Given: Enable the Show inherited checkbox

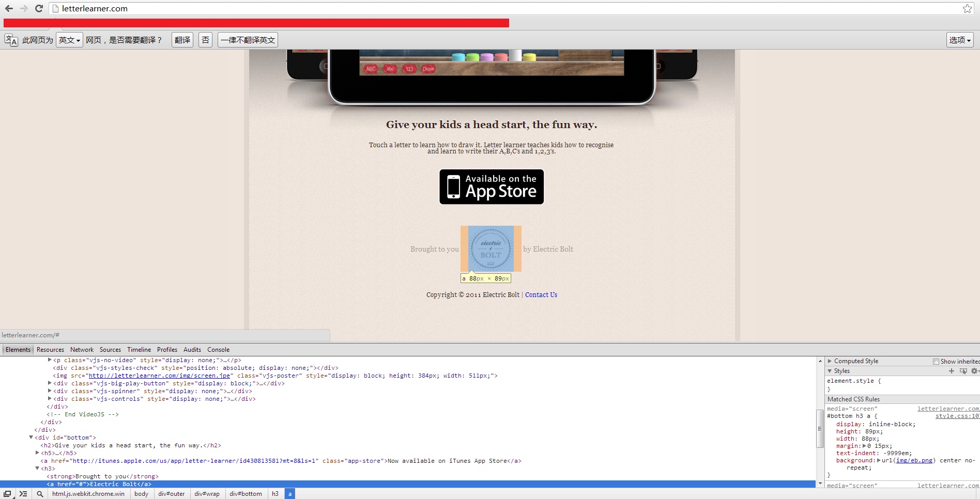Looking at the screenshot, I should (936, 362).
